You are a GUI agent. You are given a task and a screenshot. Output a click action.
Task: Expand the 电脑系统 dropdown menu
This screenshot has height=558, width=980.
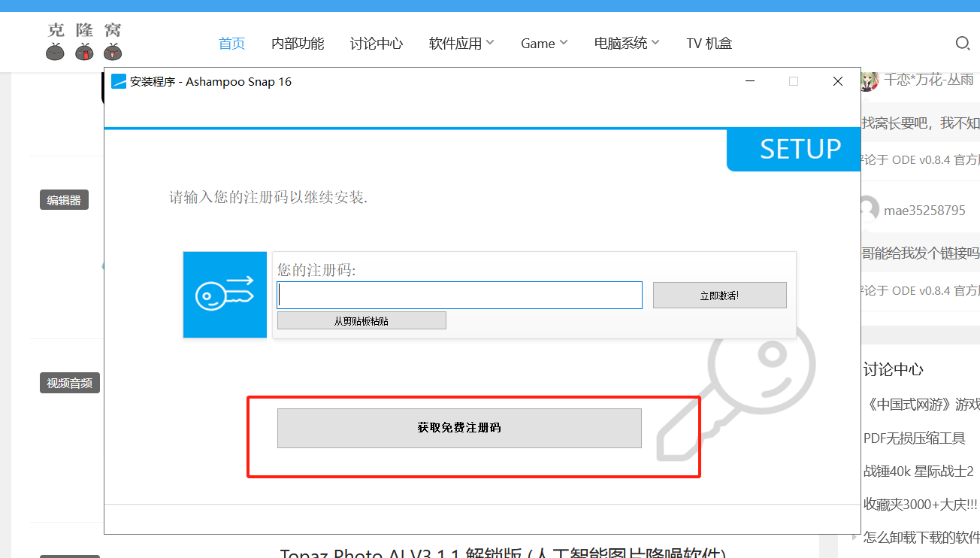pyautogui.click(x=627, y=44)
